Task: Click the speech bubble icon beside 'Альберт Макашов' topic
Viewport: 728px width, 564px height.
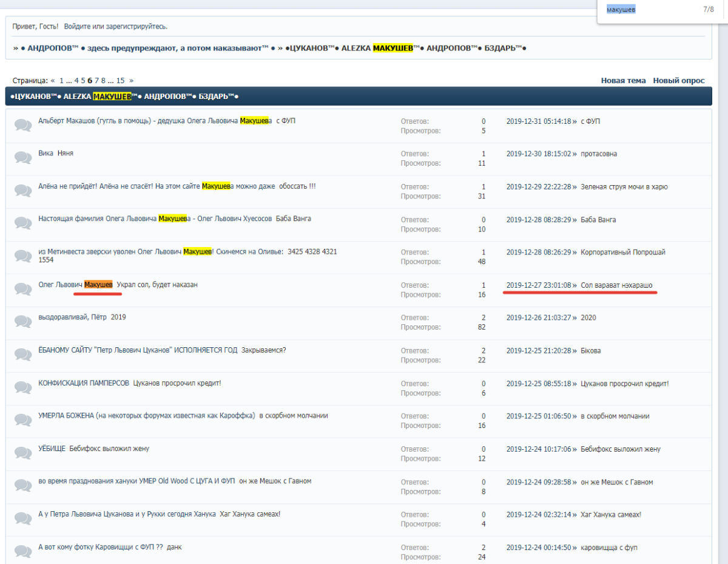Action: tap(23, 125)
